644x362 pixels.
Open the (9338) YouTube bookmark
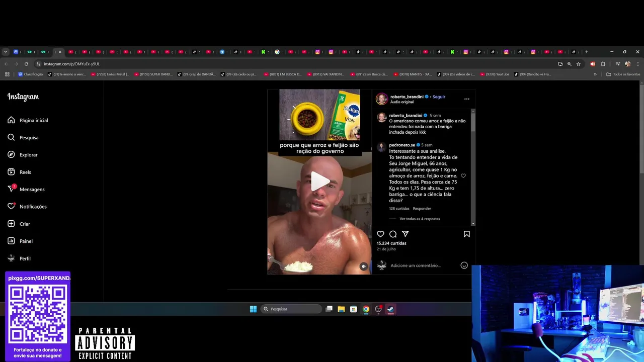(495, 74)
